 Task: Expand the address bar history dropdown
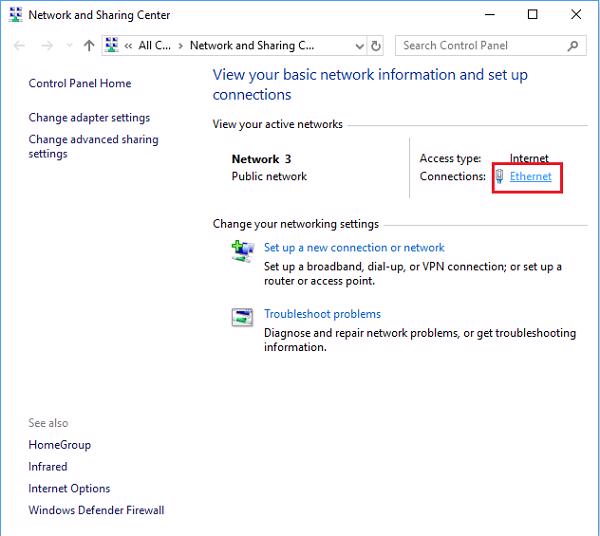click(x=359, y=46)
